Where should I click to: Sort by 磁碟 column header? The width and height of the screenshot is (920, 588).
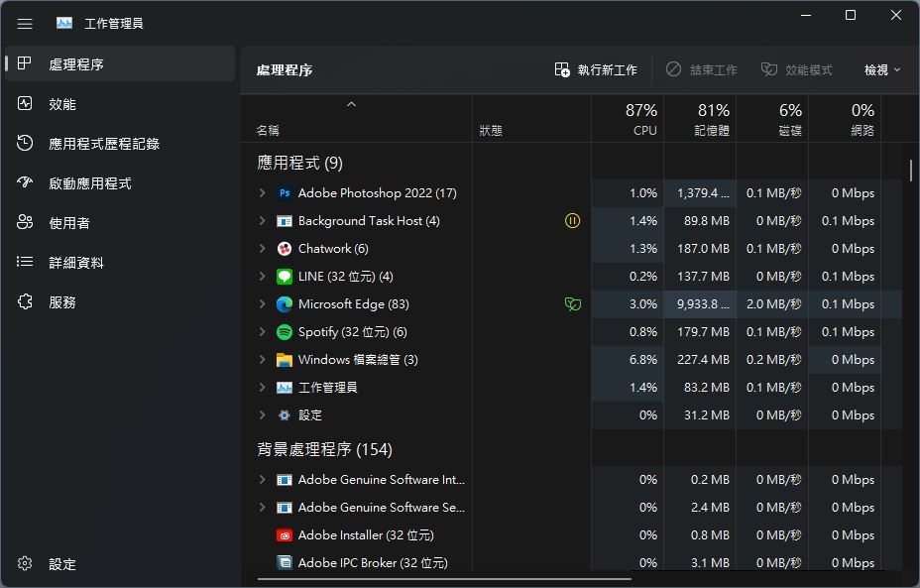click(772, 119)
